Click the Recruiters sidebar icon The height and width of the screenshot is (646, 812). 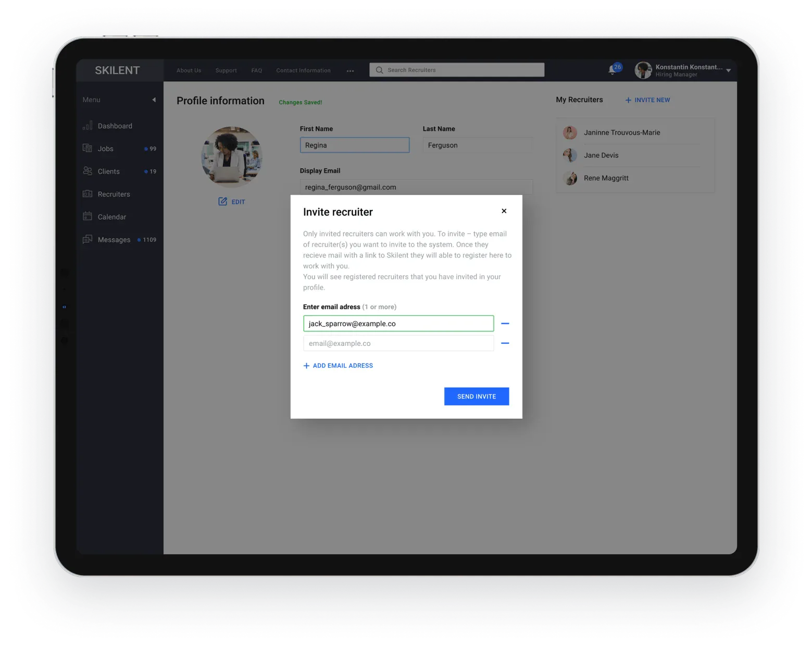[88, 194]
